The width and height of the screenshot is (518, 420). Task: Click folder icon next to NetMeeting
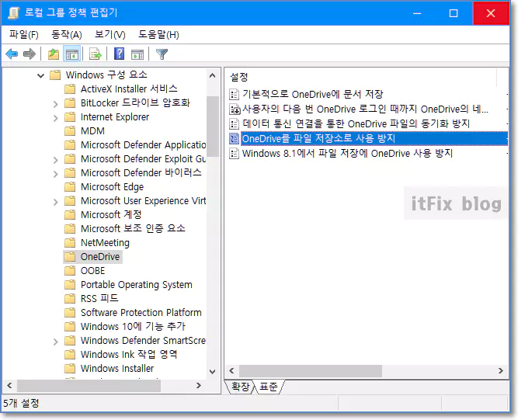point(70,243)
